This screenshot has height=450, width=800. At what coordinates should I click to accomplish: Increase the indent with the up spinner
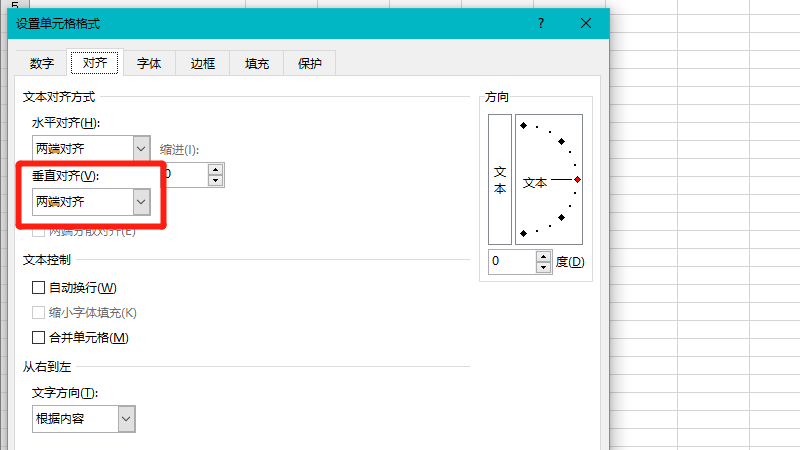(216, 170)
